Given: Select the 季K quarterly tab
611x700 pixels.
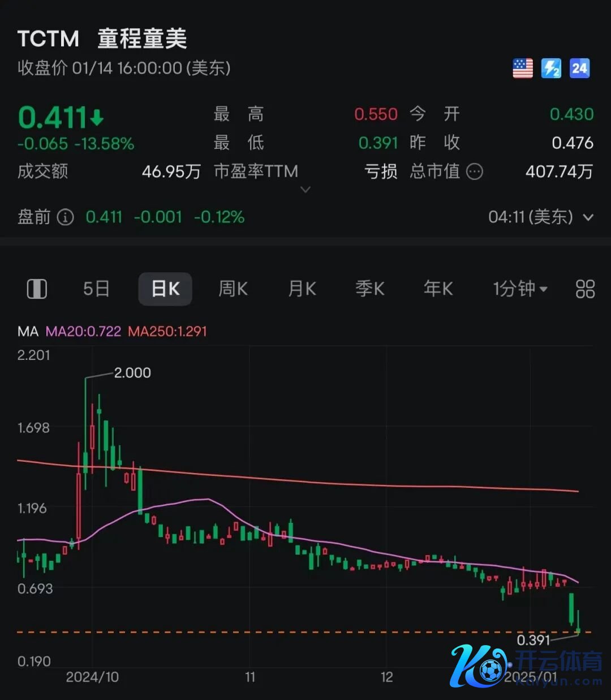Looking at the screenshot, I should point(370,289).
